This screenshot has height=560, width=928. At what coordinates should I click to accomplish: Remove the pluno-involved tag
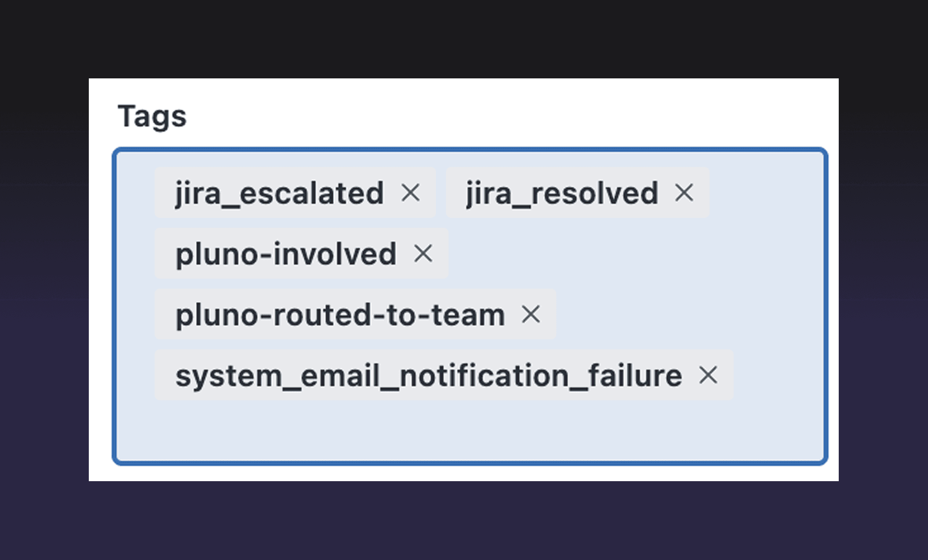[x=423, y=253]
